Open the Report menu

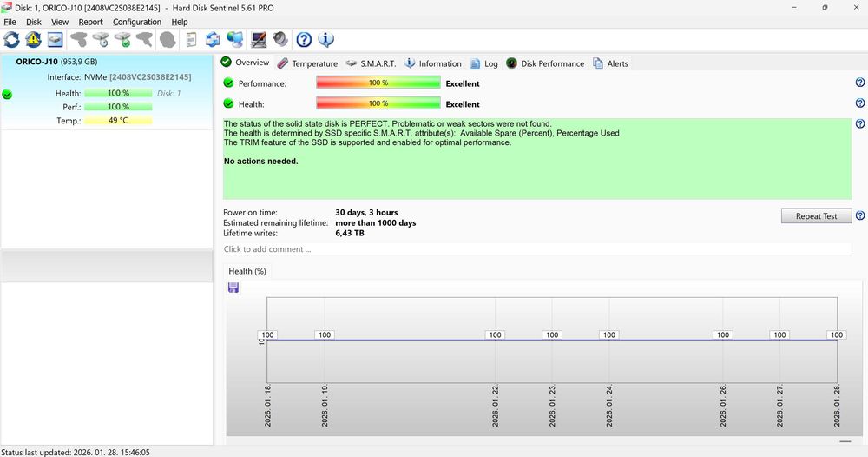[90, 23]
